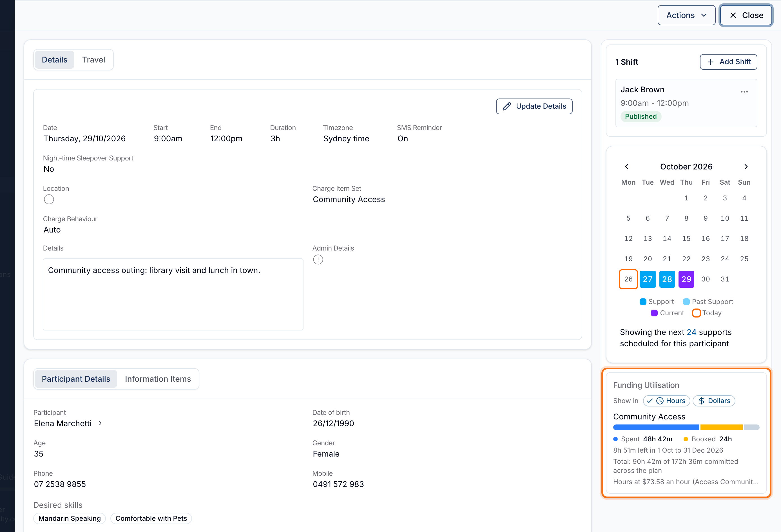Select October 29 current support day
Viewport: 781px width, 532px height.
pyautogui.click(x=686, y=279)
